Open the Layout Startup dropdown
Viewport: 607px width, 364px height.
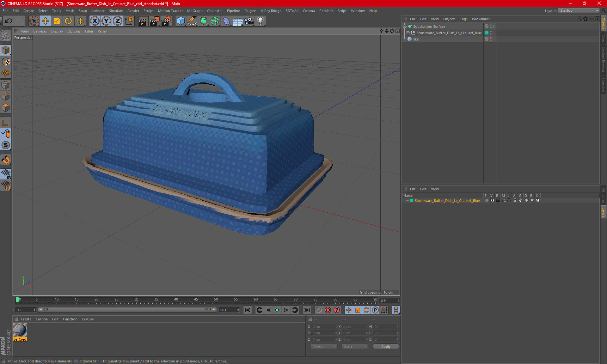[x=579, y=10]
